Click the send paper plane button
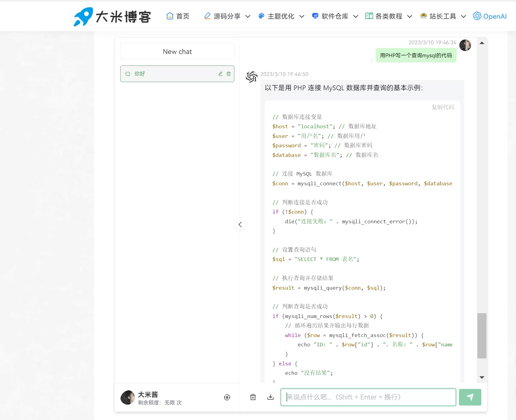This screenshot has height=420, width=516. [x=470, y=397]
